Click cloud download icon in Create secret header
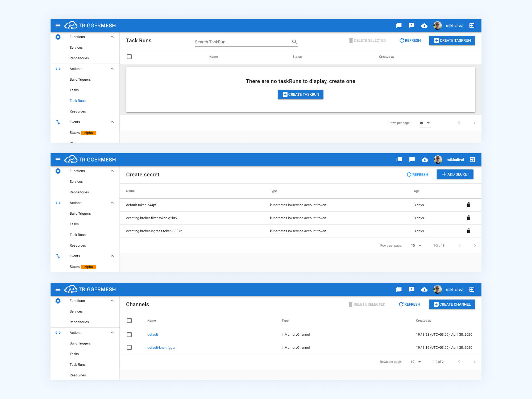The height and width of the screenshot is (399, 532). coord(425,160)
